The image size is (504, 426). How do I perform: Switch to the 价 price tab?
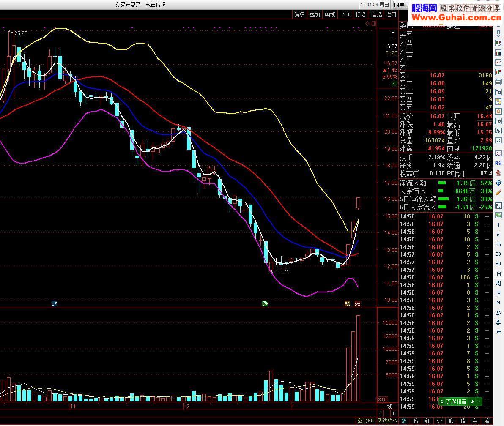pos(416,421)
